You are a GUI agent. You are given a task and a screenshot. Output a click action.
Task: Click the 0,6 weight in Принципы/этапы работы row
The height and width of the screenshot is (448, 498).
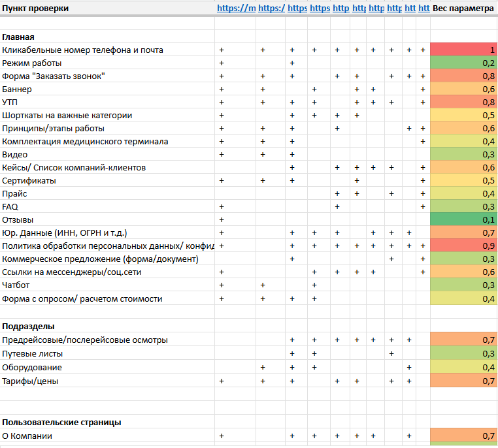464,128
